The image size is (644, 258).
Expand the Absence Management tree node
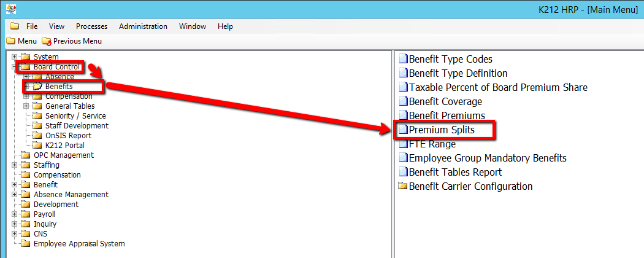click(15, 195)
